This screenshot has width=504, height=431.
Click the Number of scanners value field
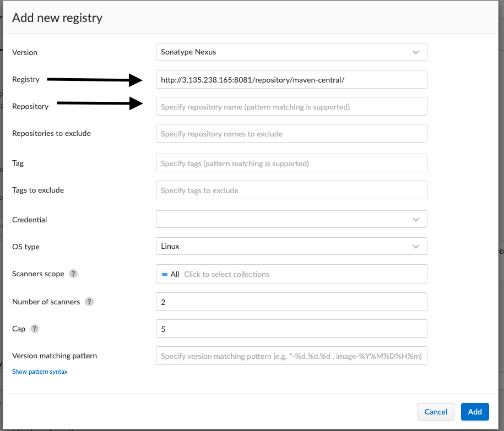291,302
